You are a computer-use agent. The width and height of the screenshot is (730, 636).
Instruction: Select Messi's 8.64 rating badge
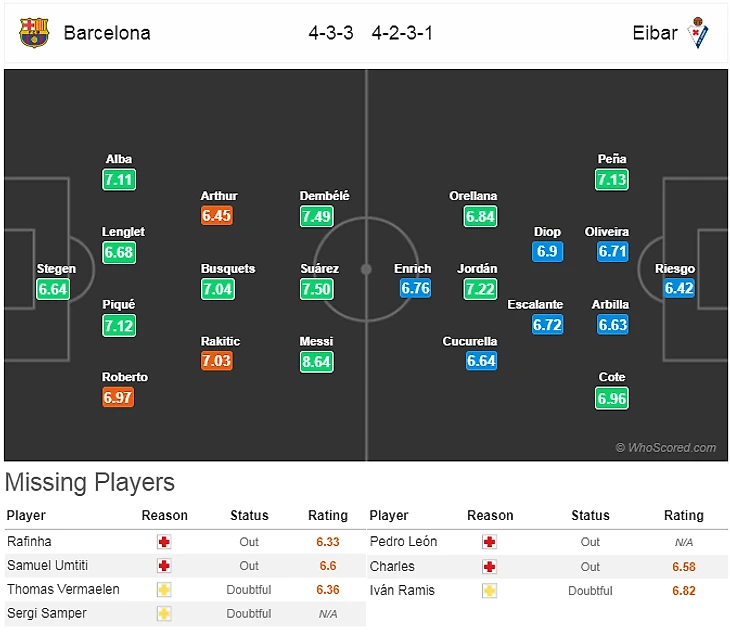click(316, 361)
